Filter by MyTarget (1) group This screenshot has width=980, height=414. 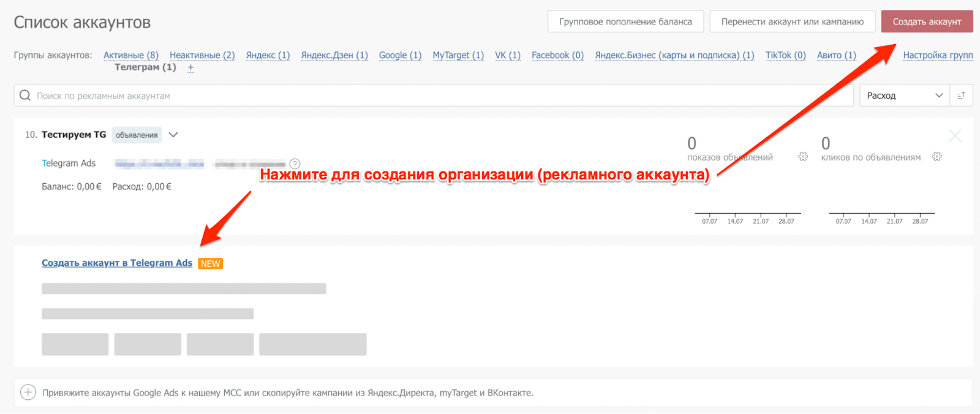[x=458, y=55]
